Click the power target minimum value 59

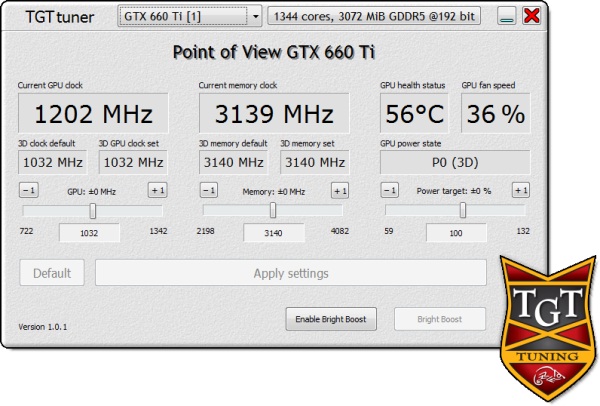point(389,231)
